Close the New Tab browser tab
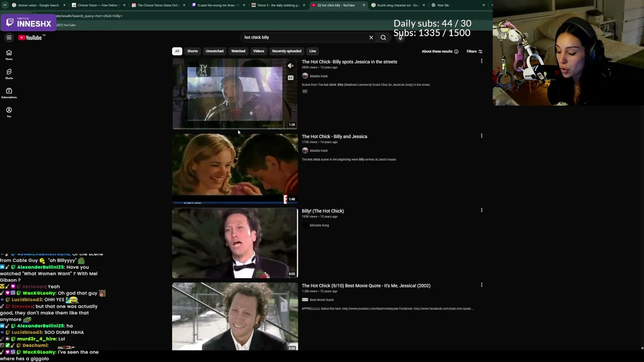The image size is (644, 362). pos(484,5)
